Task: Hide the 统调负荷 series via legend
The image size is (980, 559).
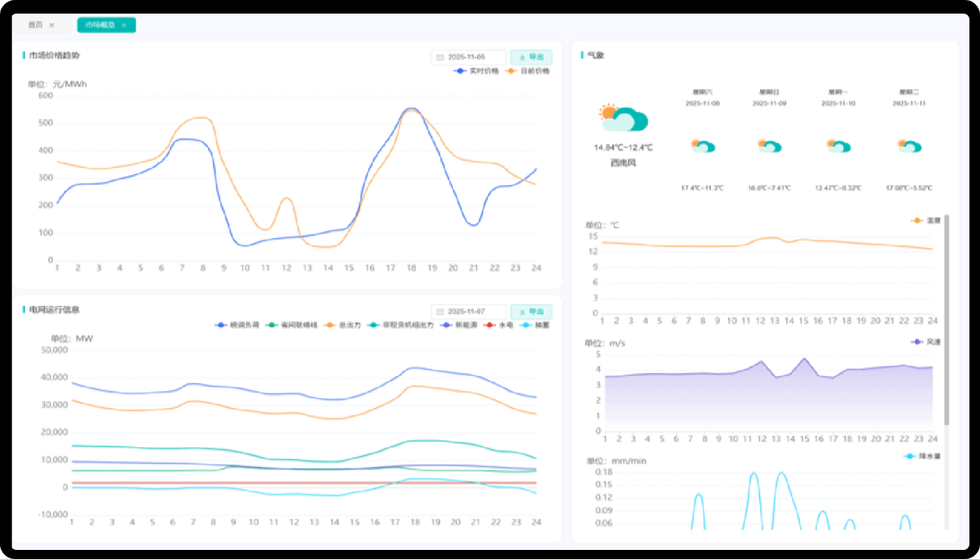Action: tap(237, 325)
